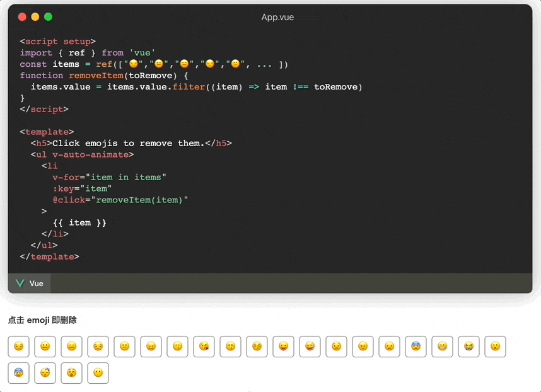Screen dimensions: 541x392
Task: Remove the sleeping face emoji with zzz
Action: [45, 372]
